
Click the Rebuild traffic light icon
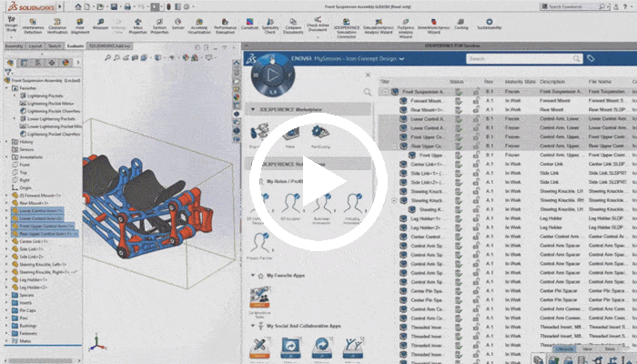(168, 6)
